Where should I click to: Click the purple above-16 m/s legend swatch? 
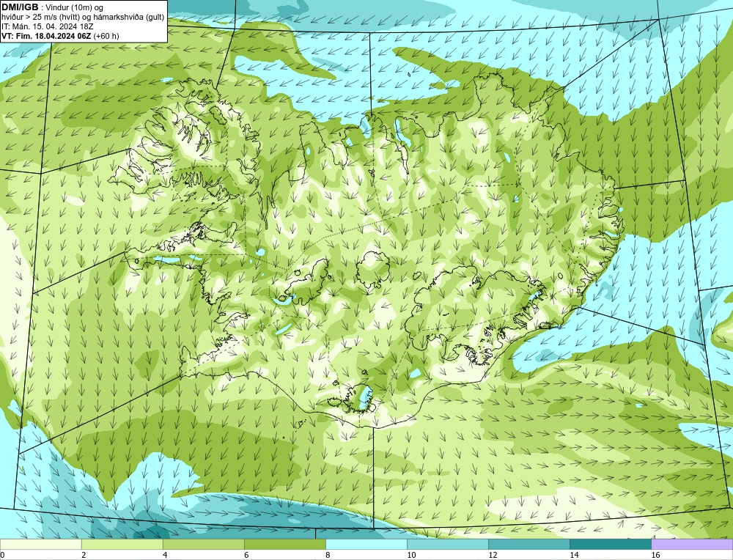coord(692,544)
